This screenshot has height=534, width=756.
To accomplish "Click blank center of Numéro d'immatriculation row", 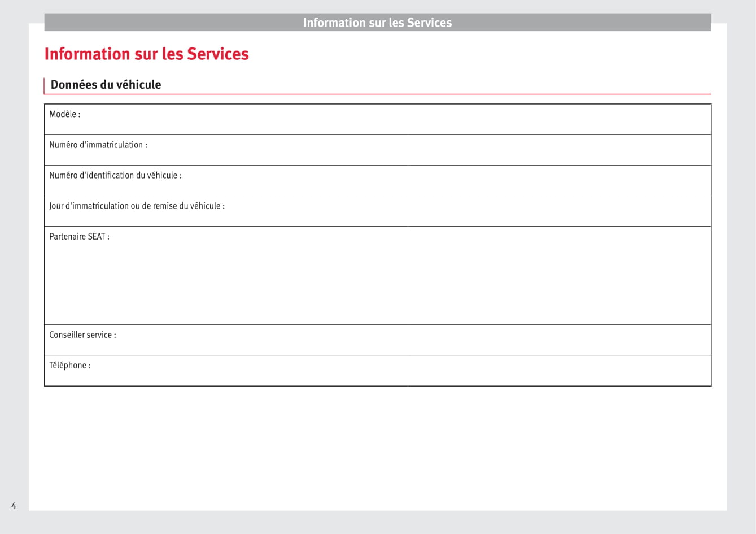I will coord(377,150).
